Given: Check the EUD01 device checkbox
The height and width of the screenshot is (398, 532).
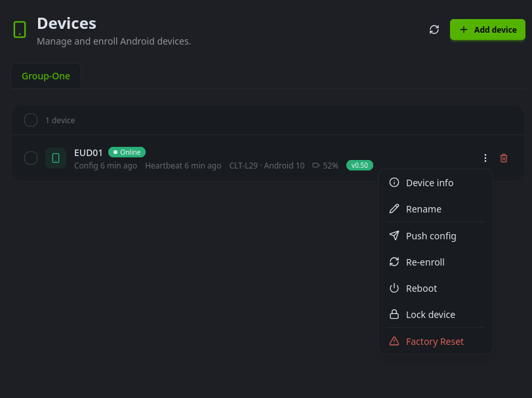Looking at the screenshot, I should click(31, 158).
